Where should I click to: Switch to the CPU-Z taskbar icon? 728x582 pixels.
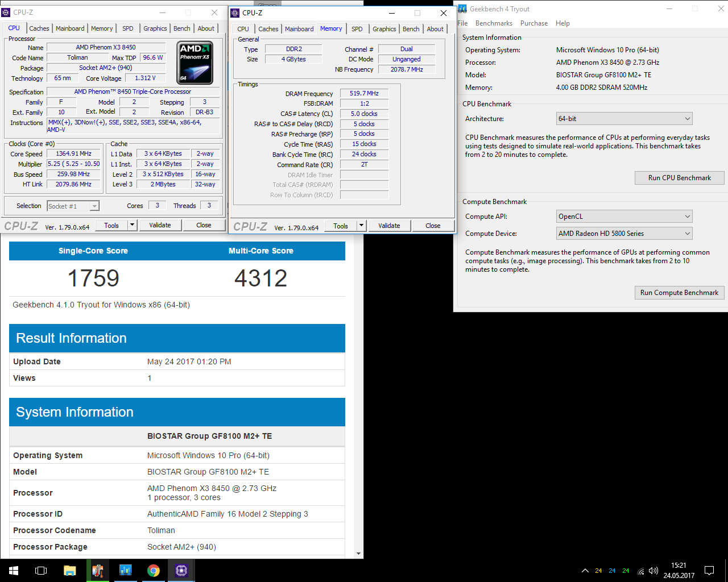click(181, 571)
